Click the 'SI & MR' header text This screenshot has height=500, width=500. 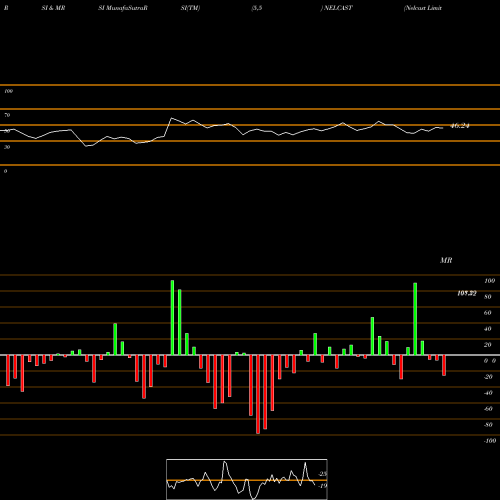(53, 8)
